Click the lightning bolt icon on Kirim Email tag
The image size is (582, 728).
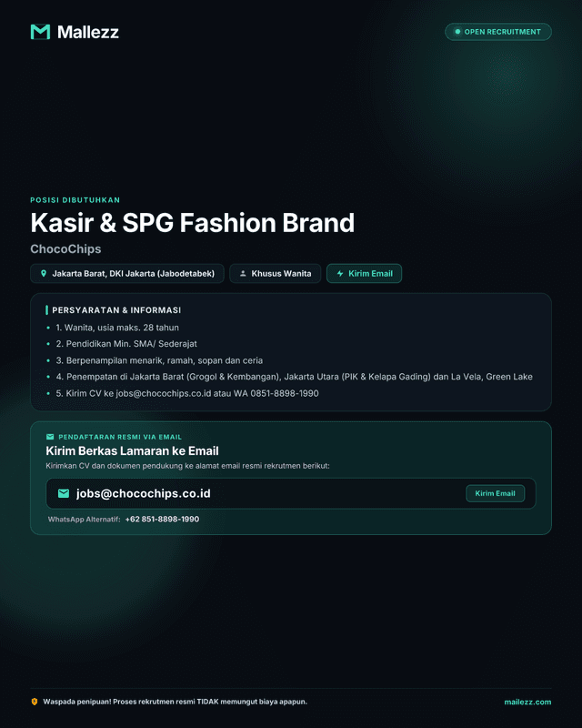click(x=340, y=274)
